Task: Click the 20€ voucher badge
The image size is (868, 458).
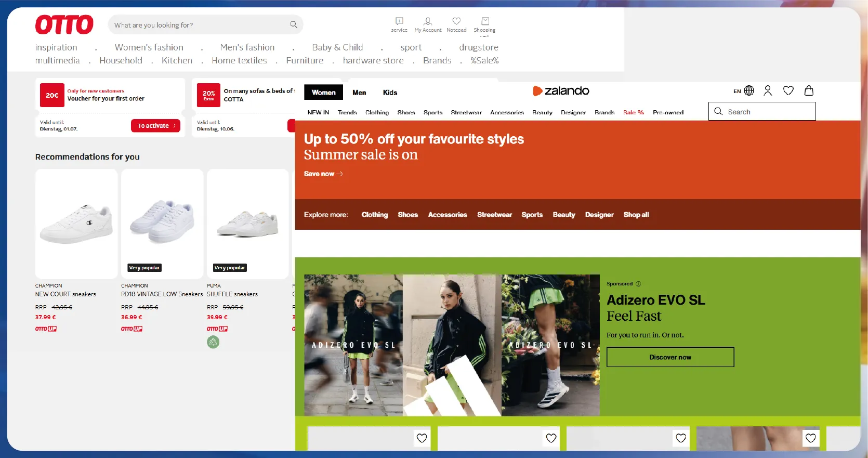Action: click(x=52, y=95)
